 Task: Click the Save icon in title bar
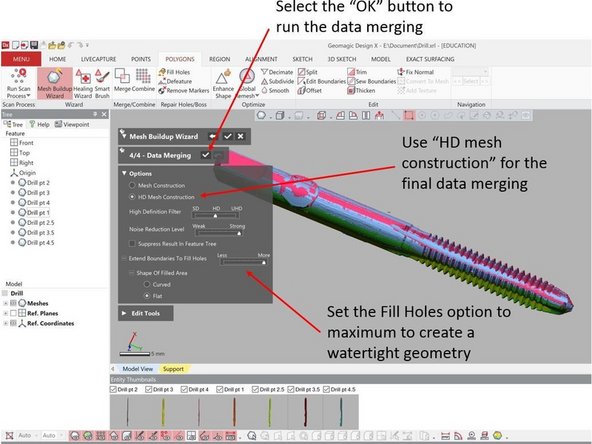pos(34,45)
